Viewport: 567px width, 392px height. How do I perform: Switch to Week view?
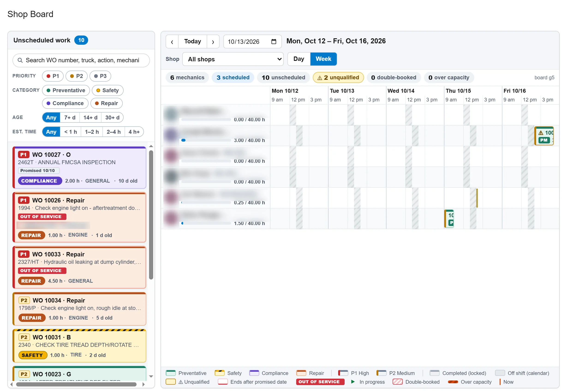coord(323,59)
